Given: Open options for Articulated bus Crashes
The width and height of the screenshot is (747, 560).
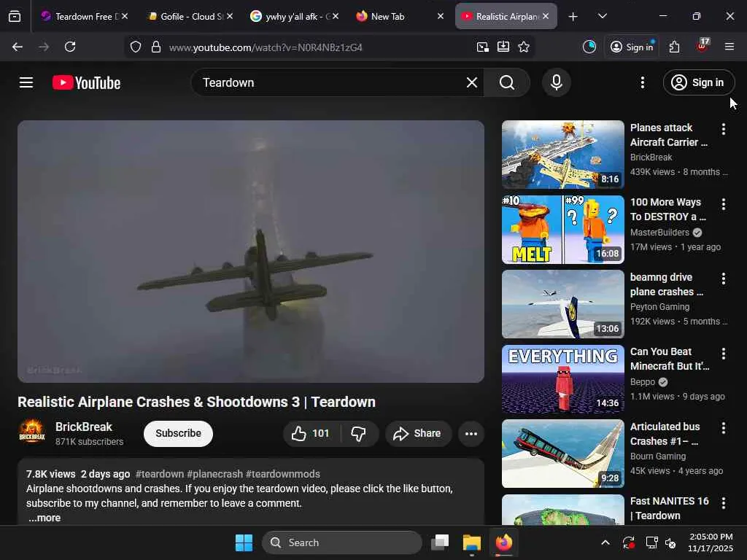Looking at the screenshot, I should point(723,428).
